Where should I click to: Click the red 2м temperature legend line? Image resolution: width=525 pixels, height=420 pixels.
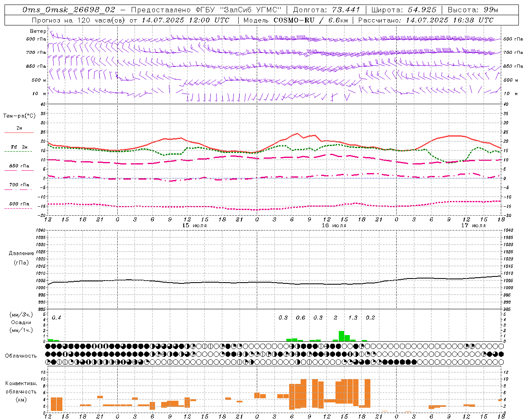(19, 132)
